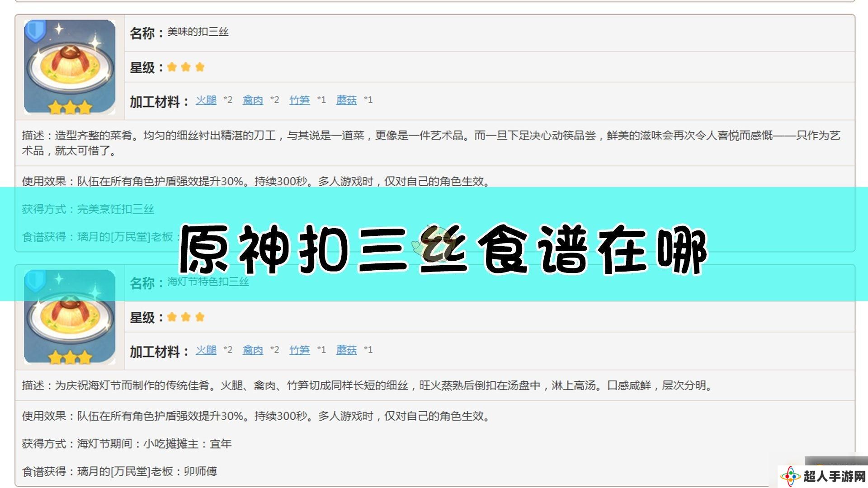Open 蘑菇 link in 美味的扣三丝 card

pos(346,100)
